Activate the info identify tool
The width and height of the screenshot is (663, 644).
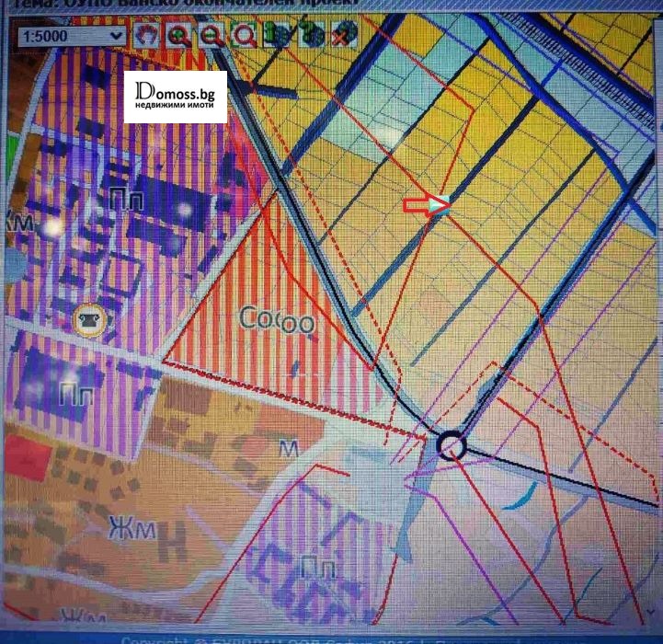[x=279, y=35]
